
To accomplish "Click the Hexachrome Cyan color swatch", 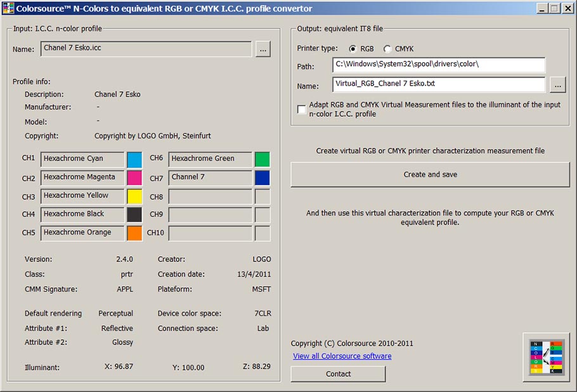I will [x=134, y=160].
